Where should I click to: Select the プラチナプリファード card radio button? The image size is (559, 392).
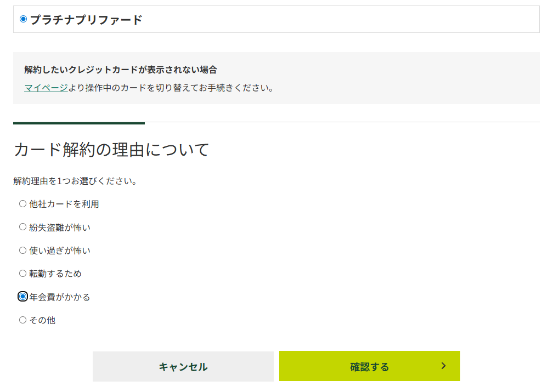pos(23,19)
